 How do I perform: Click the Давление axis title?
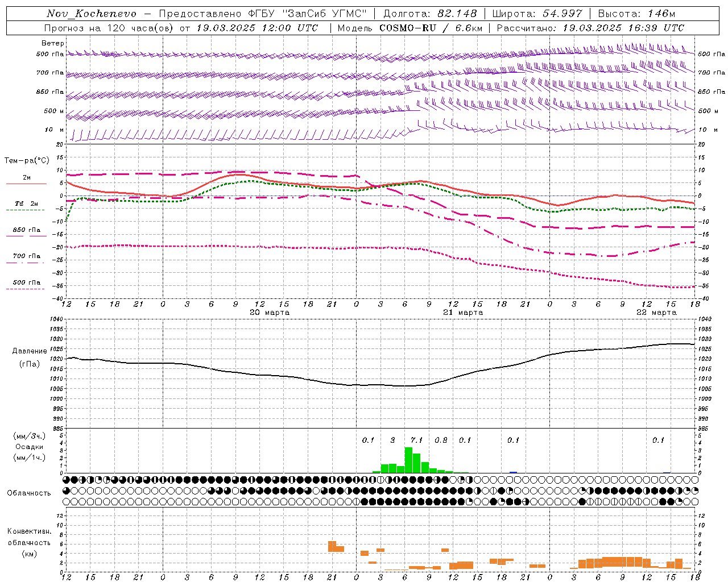[30, 351]
